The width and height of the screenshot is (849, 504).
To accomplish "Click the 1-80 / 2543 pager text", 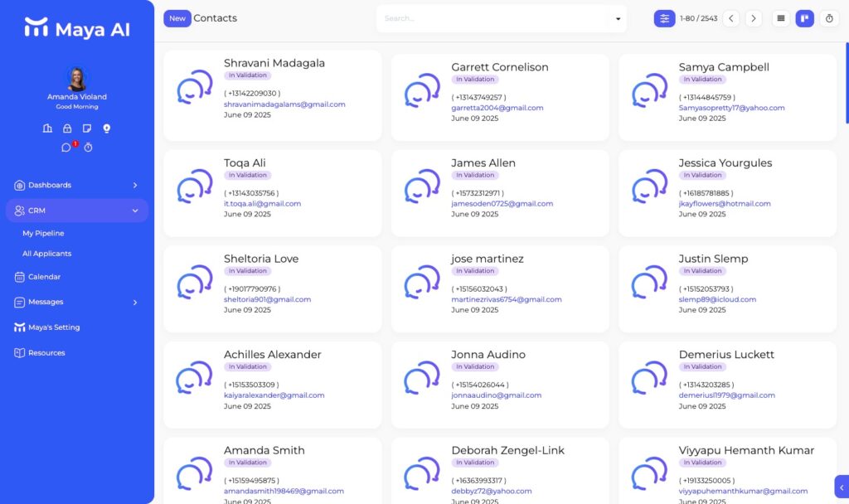I will coord(698,18).
